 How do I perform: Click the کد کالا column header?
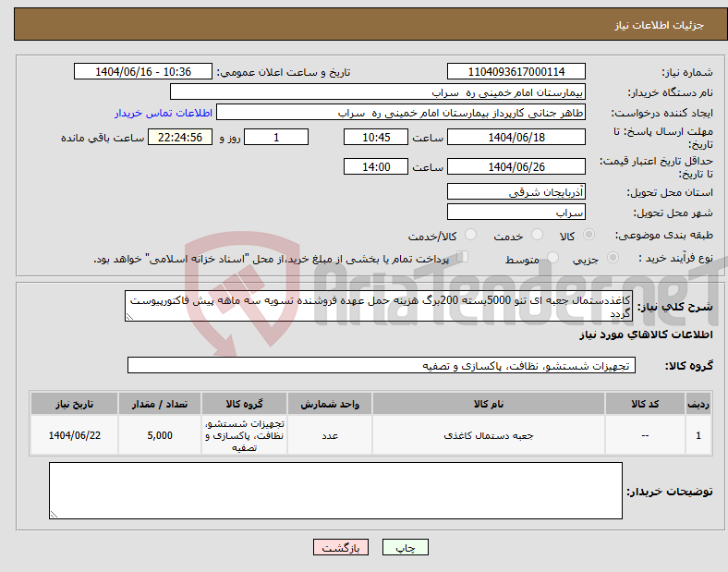pos(645,404)
